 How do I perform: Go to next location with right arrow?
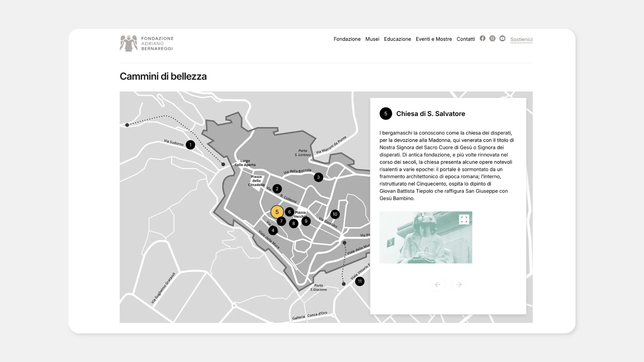point(459,285)
